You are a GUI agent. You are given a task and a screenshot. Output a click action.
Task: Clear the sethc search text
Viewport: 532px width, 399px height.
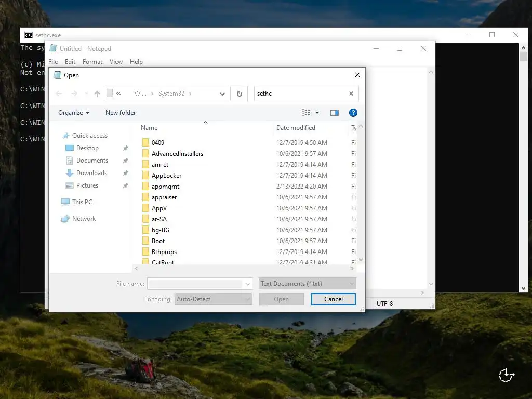click(351, 94)
